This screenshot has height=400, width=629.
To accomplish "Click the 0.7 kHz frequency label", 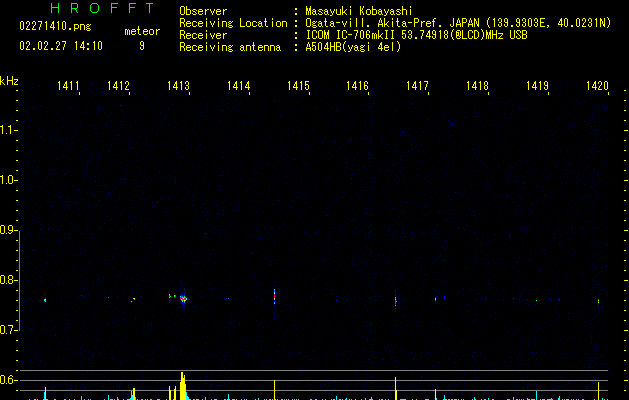I will coord(8,330).
